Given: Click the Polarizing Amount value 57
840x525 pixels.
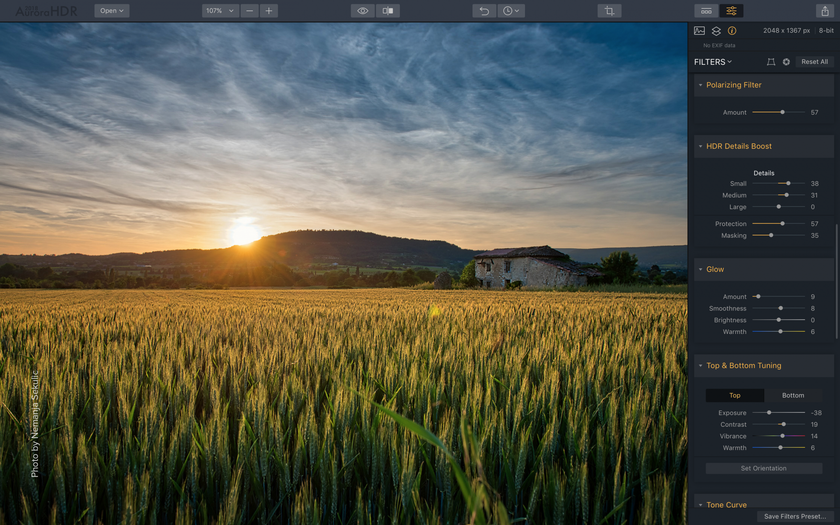Looking at the screenshot, I should [x=814, y=113].
